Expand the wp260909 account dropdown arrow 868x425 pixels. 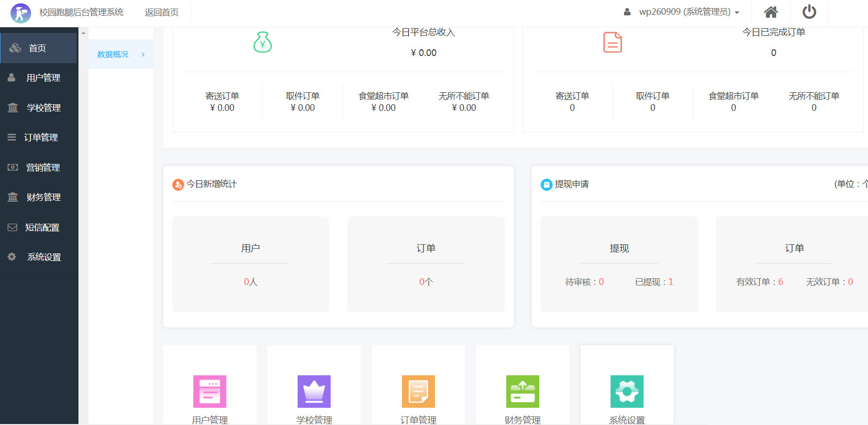(x=737, y=13)
